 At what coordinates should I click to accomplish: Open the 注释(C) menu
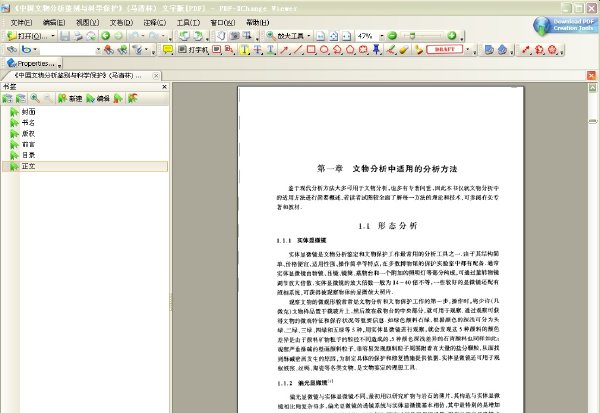coord(155,23)
